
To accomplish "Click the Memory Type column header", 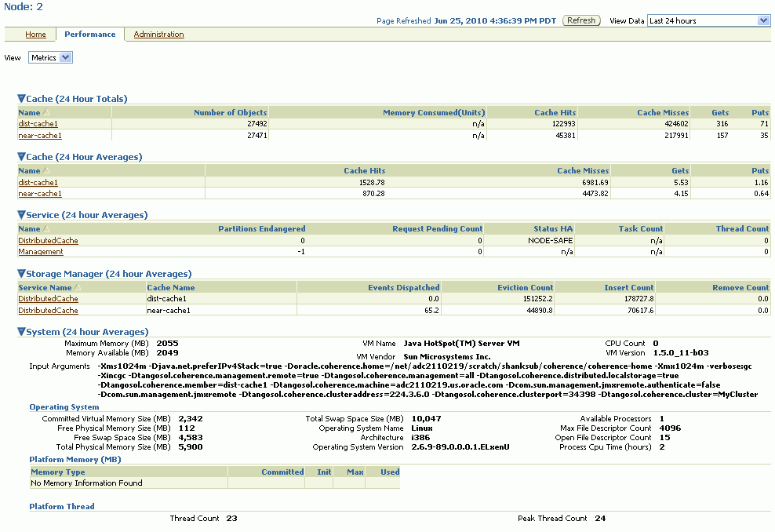I will (58, 472).
